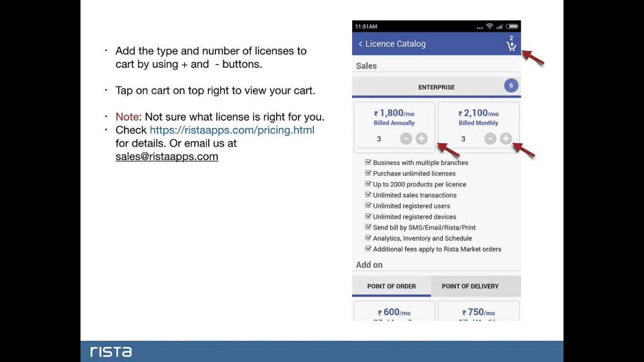Toggle checkbox for Purchase unlimited licenses

click(368, 173)
